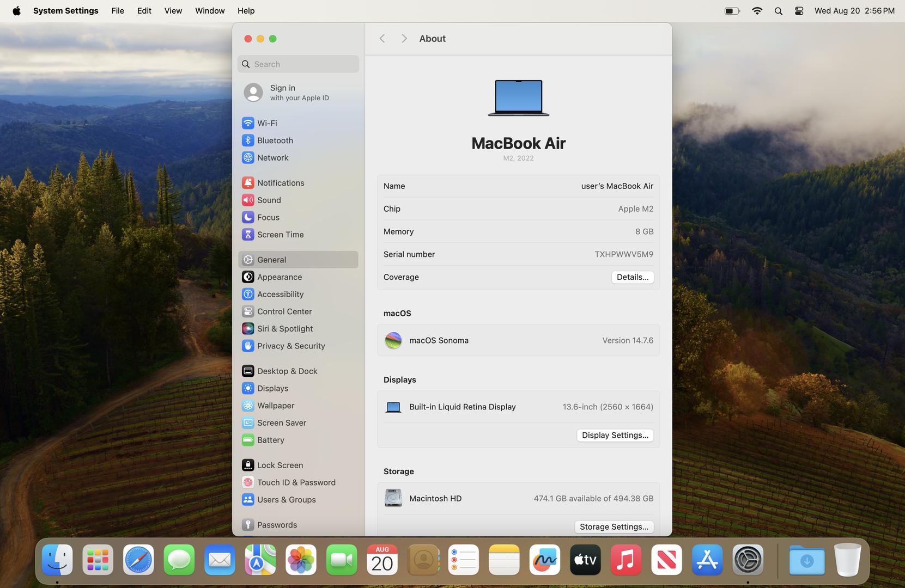
Task: Open Wallpaper settings
Action: 297,406
